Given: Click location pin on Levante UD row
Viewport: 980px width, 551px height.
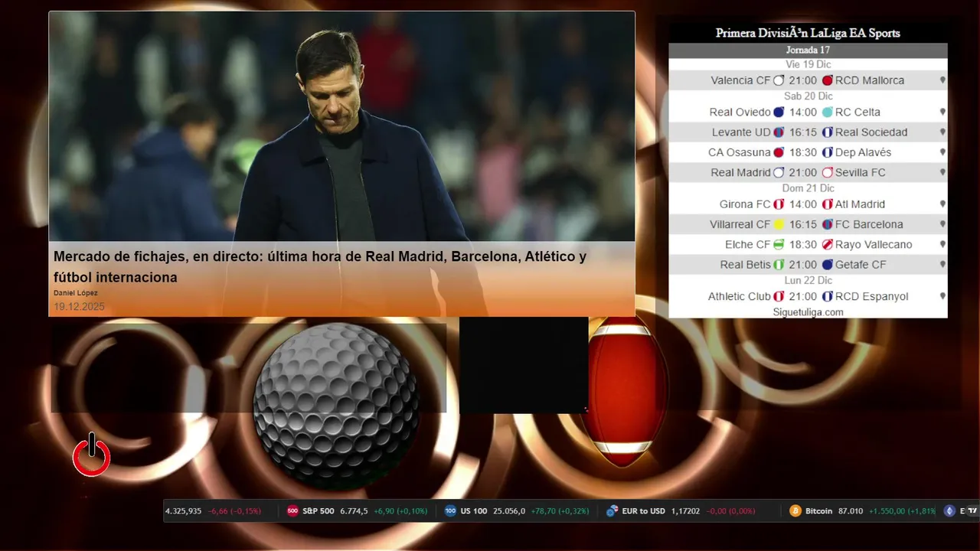Looking at the screenshot, I should coord(942,132).
